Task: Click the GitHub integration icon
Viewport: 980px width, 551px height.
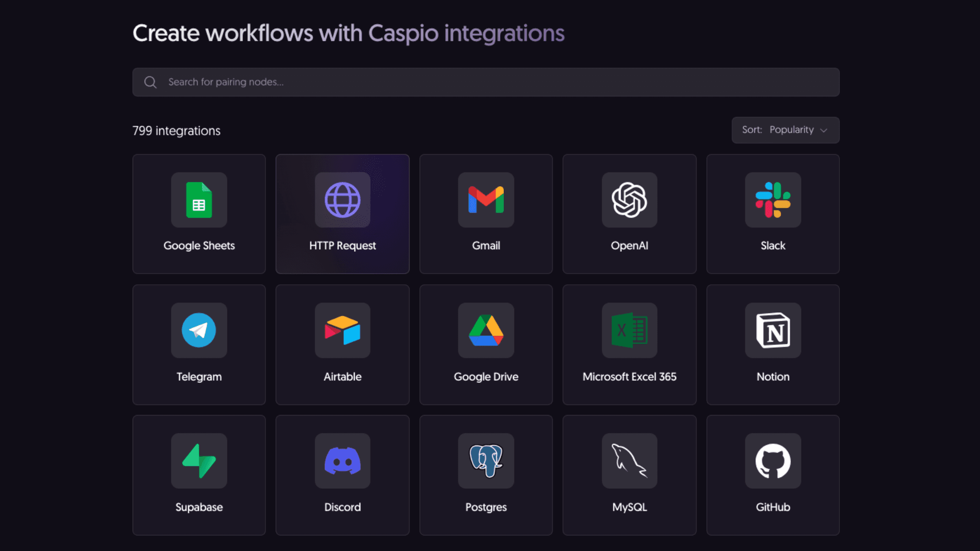Action: coord(773,461)
